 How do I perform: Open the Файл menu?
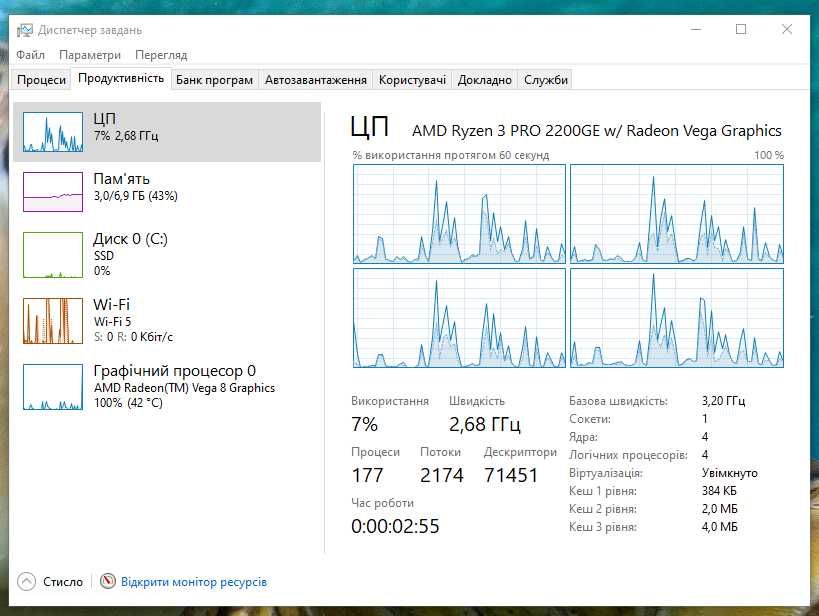(x=30, y=55)
